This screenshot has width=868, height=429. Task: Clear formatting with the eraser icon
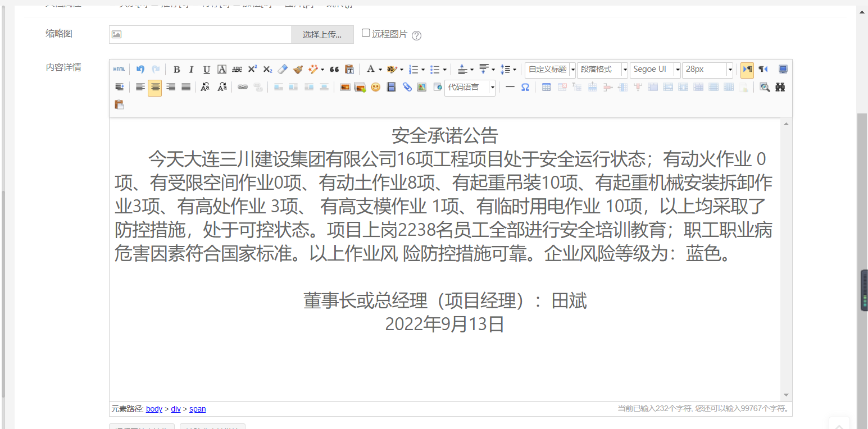[x=283, y=69]
